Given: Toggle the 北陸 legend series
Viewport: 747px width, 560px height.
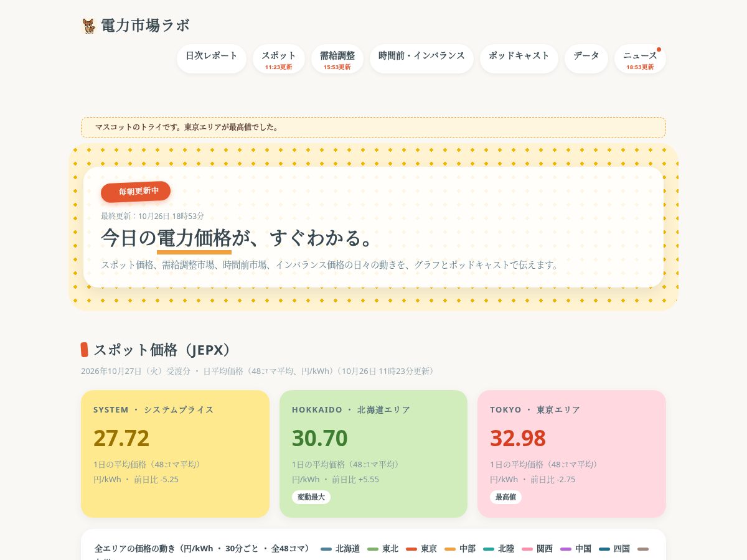Looking at the screenshot, I should pos(499,549).
